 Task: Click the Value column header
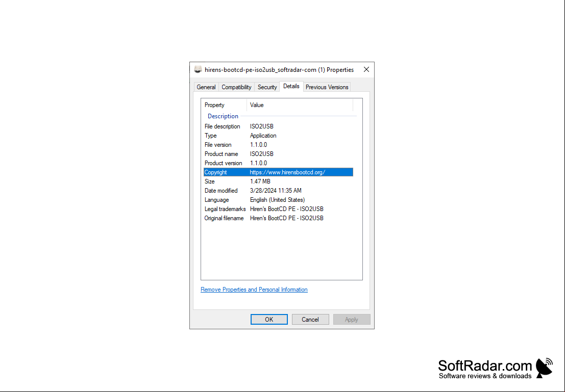pyautogui.click(x=300, y=105)
